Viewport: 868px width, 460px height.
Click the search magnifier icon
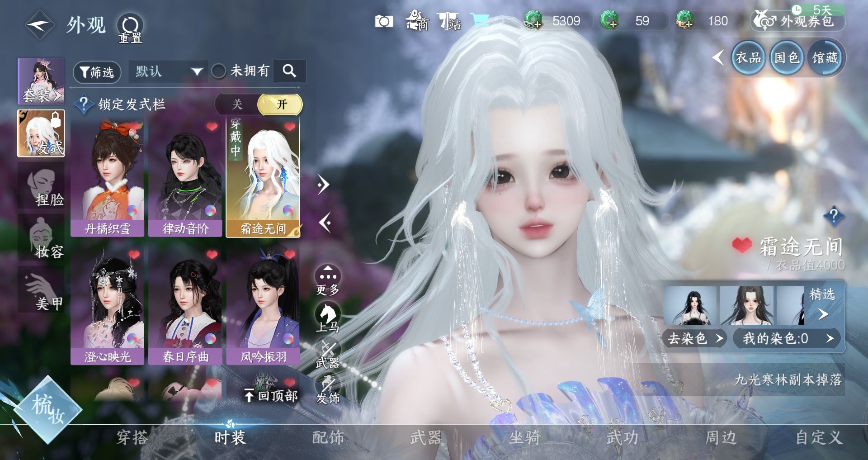click(289, 71)
